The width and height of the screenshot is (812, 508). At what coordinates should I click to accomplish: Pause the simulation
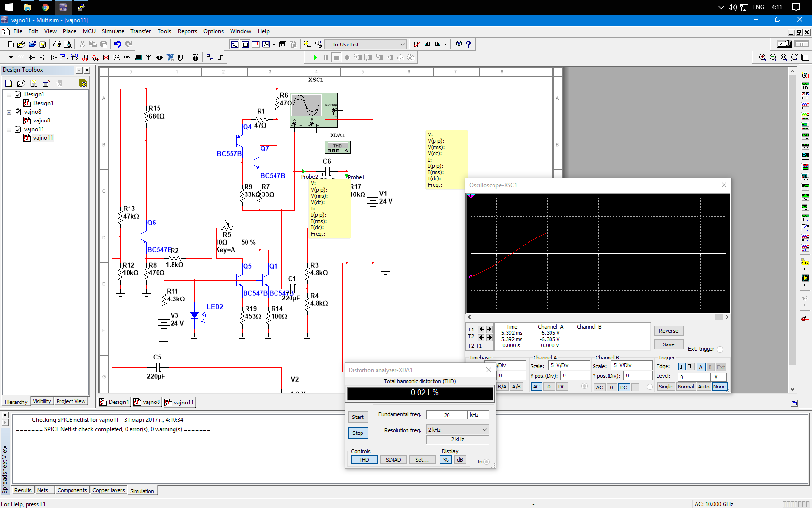click(326, 57)
